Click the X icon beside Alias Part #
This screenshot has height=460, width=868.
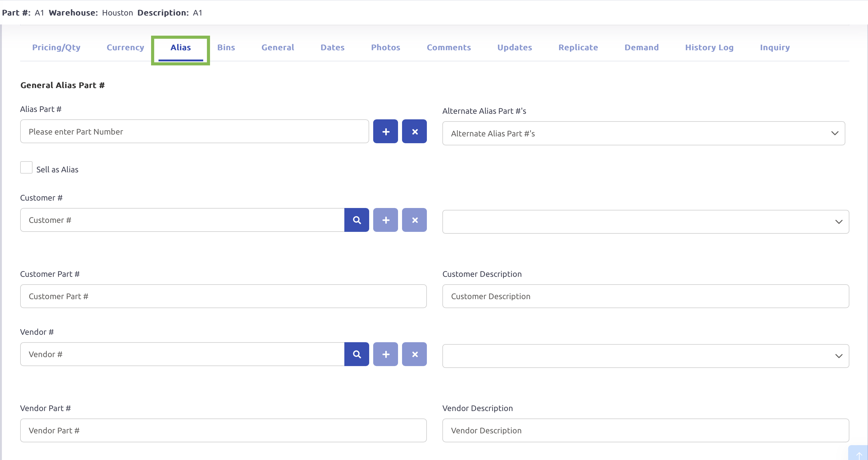(x=414, y=131)
